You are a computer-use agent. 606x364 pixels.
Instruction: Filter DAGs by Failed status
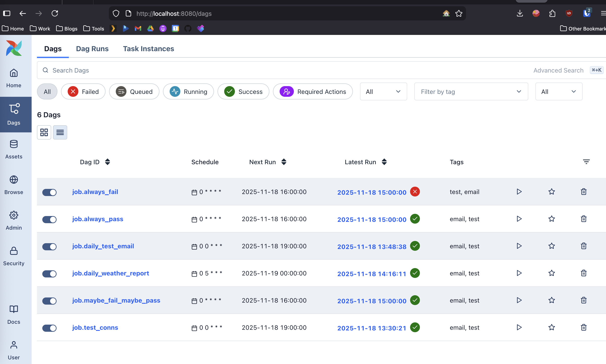(83, 91)
